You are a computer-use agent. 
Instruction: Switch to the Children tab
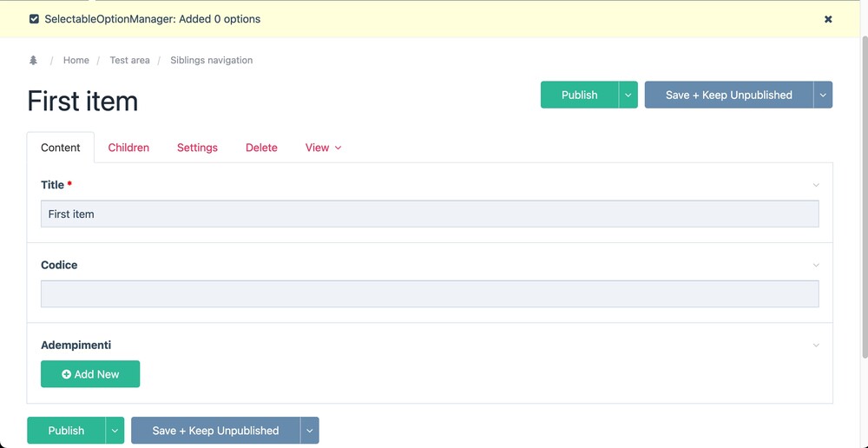[128, 148]
